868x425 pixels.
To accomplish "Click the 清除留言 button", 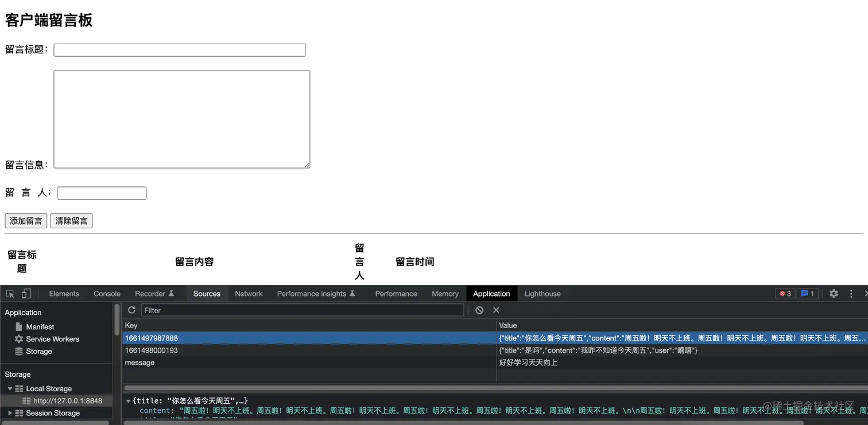I will tap(71, 221).
